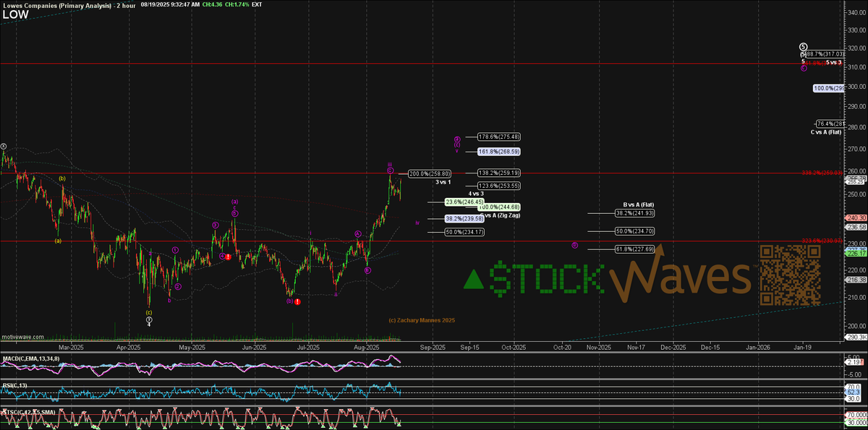Click the circled 5 wave label at far right
The height and width of the screenshot is (430, 868).
click(803, 46)
